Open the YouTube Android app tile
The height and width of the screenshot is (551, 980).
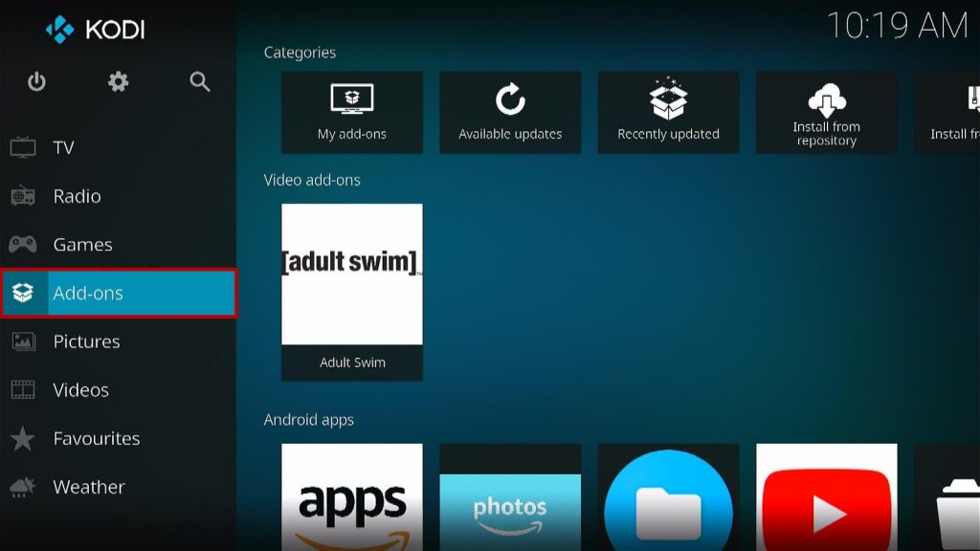pyautogui.click(x=826, y=497)
